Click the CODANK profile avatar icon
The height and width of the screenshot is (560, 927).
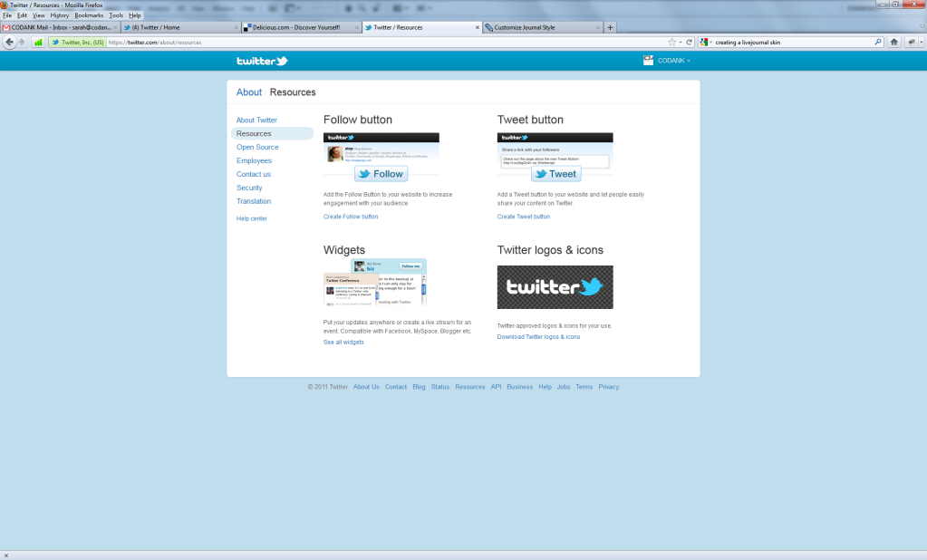coord(649,61)
